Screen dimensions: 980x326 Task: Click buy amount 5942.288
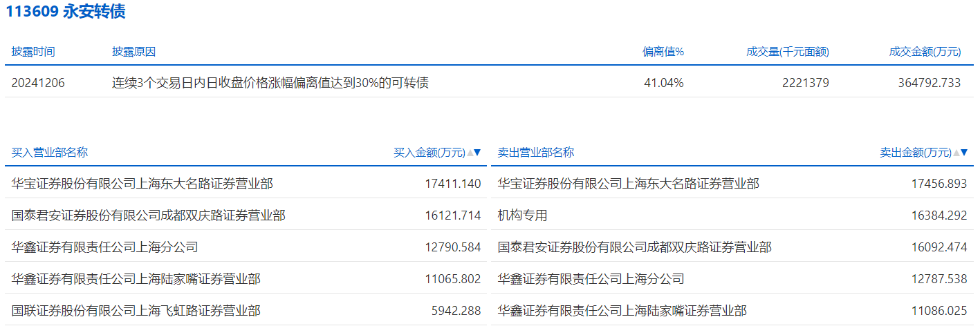456,311
